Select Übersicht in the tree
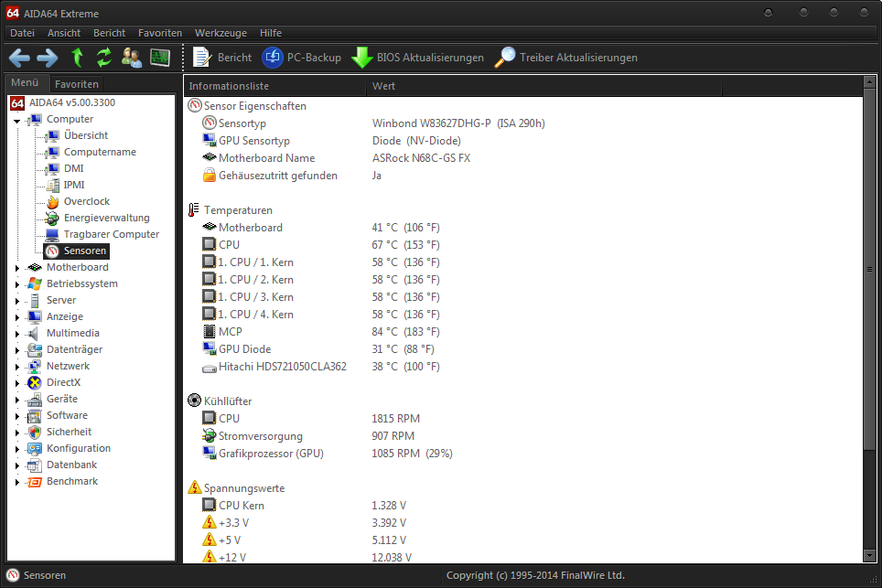Image resolution: width=882 pixels, height=588 pixels. (x=85, y=135)
